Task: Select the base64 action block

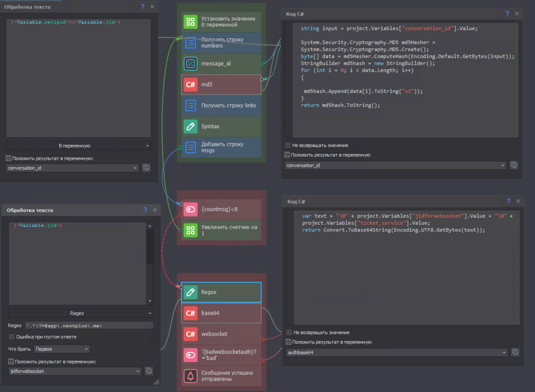Action: coord(221,313)
